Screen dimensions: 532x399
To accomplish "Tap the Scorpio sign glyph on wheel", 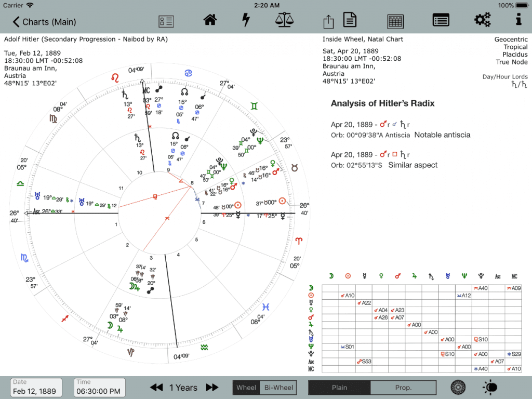I will 25,258.
